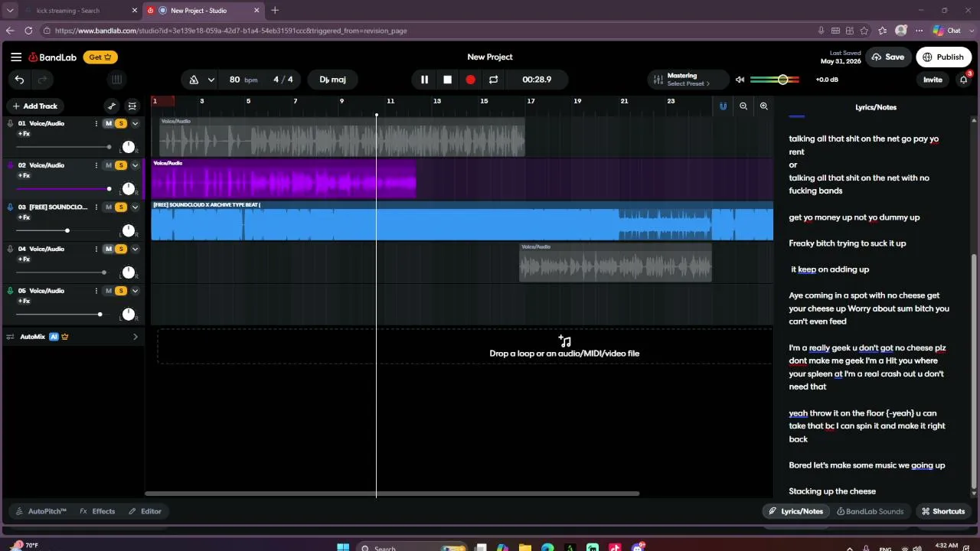Open the BandLab hamburger menu

coord(16,57)
